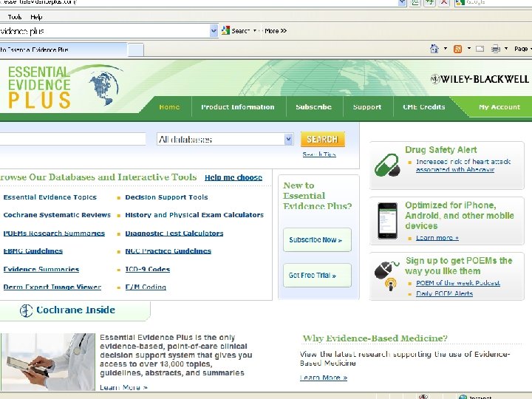Click the Google toolbar search field
Viewport: 532px width, 399px height.
point(104,31)
